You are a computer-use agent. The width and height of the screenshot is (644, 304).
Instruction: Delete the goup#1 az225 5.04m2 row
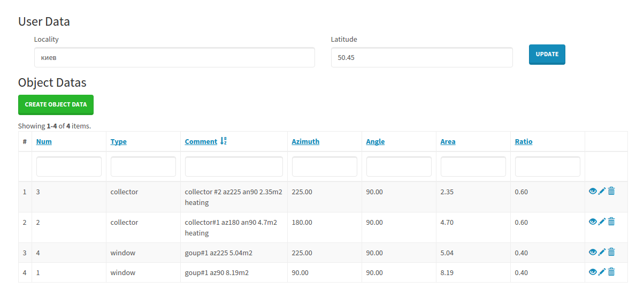[611, 252]
